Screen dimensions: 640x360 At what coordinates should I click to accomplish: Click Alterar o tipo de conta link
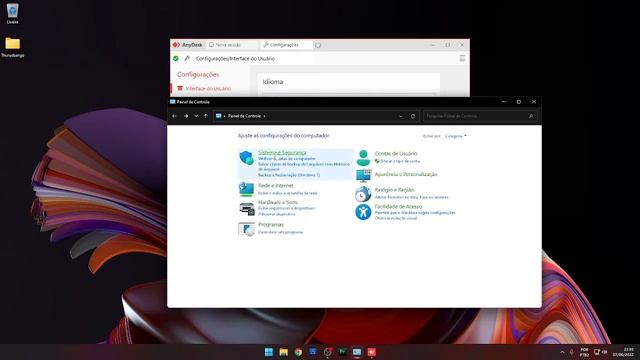tap(400, 161)
